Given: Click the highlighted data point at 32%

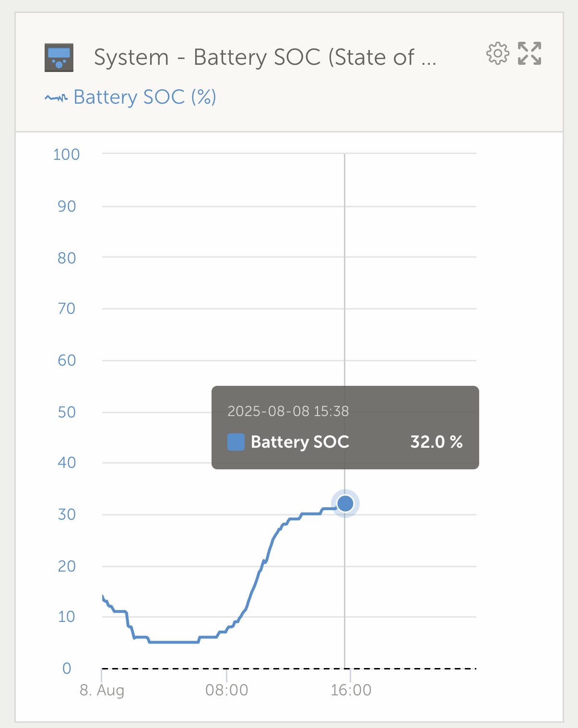Looking at the screenshot, I should coord(345,503).
